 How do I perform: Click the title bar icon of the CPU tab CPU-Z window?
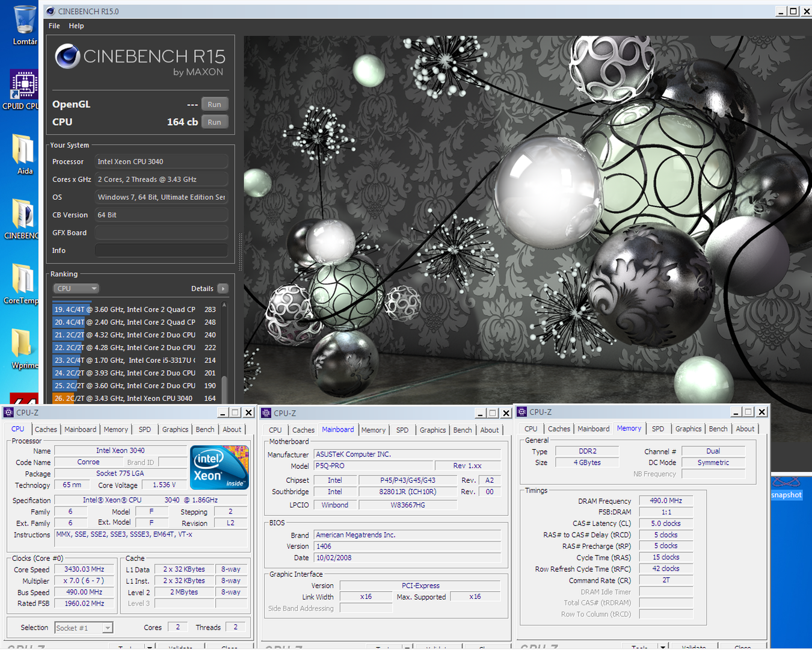(x=8, y=412)
